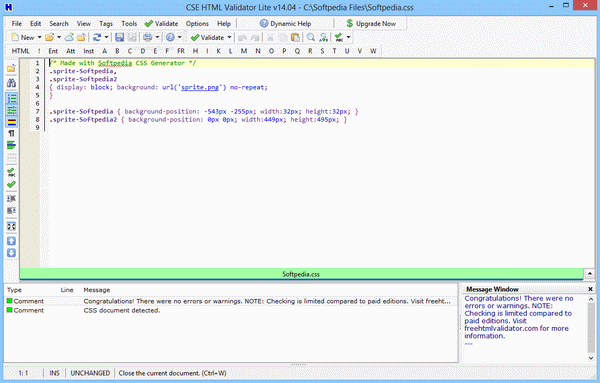
Task: Click the Att attributes toolbar button
Action: [71, 51]
